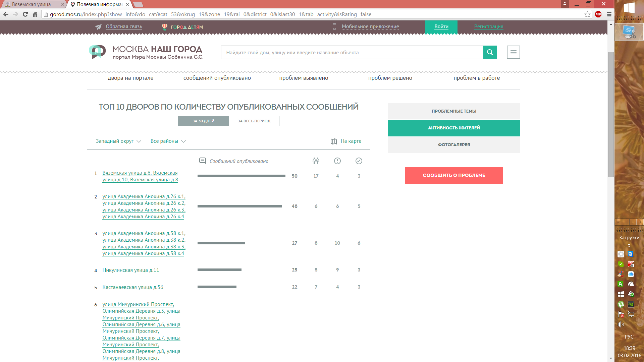Switch to За 30 дней period
This screenshot has height=362, width=644.
point(203,121)
